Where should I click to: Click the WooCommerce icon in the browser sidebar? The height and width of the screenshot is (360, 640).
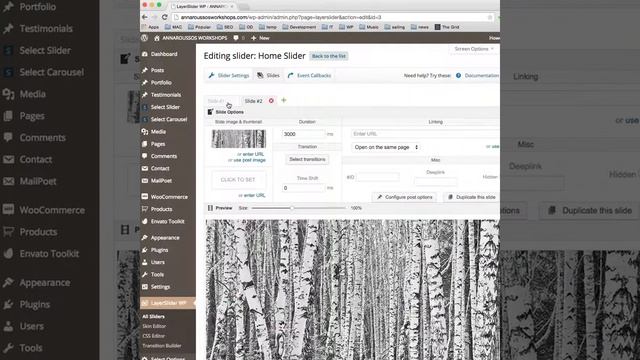point(144,197)
